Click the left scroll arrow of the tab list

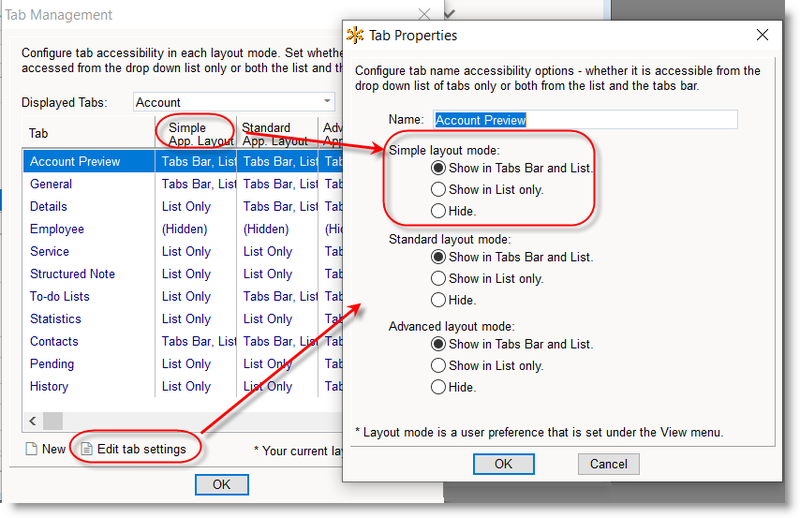[x=33, y=421]
